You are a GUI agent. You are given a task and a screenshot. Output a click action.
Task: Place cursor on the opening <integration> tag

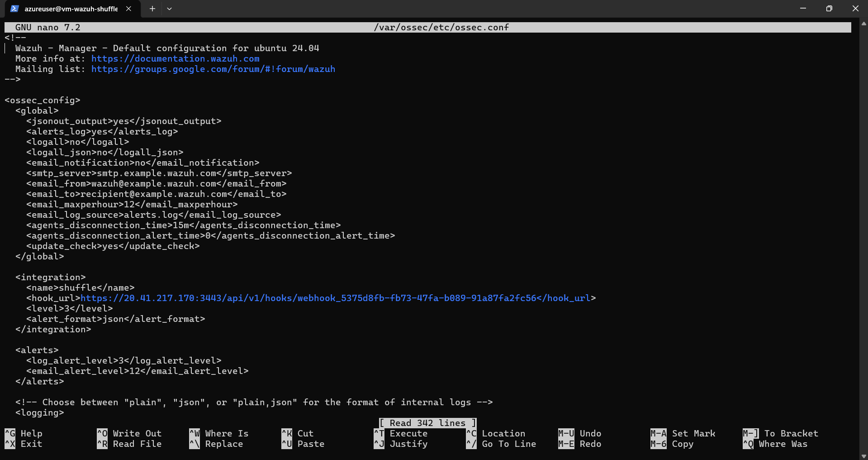pos(51,277)
